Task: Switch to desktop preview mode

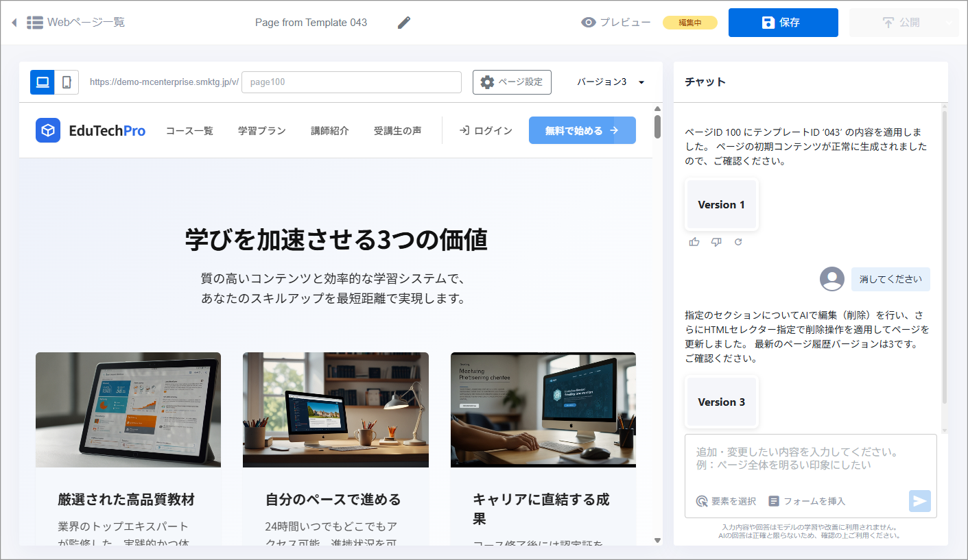Action: pyautogui.click(x=43, y=82)
